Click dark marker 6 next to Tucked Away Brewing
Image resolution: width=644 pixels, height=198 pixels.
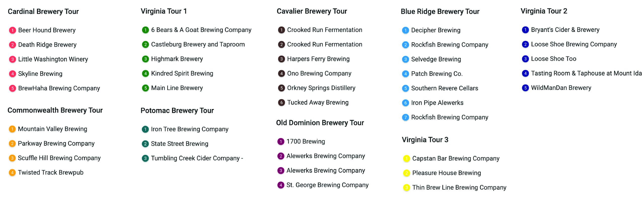pos(281,103)
